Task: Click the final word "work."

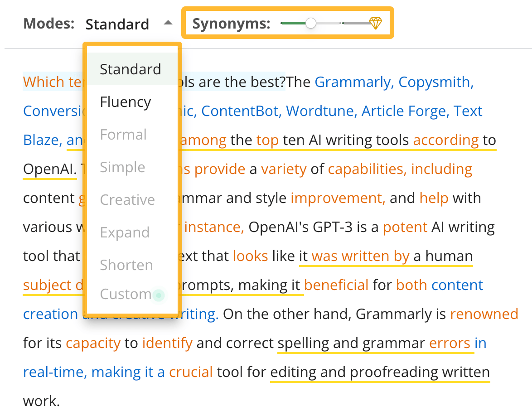Action: [41, 401]
